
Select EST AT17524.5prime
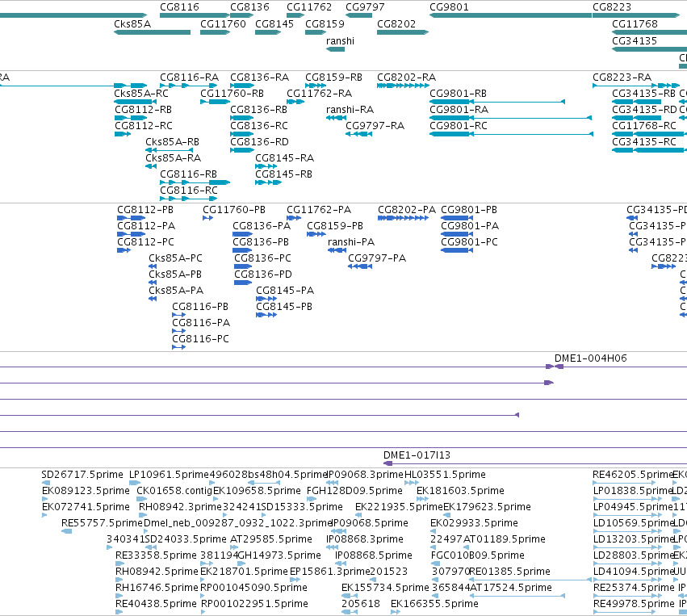click(x=510, y=588)
